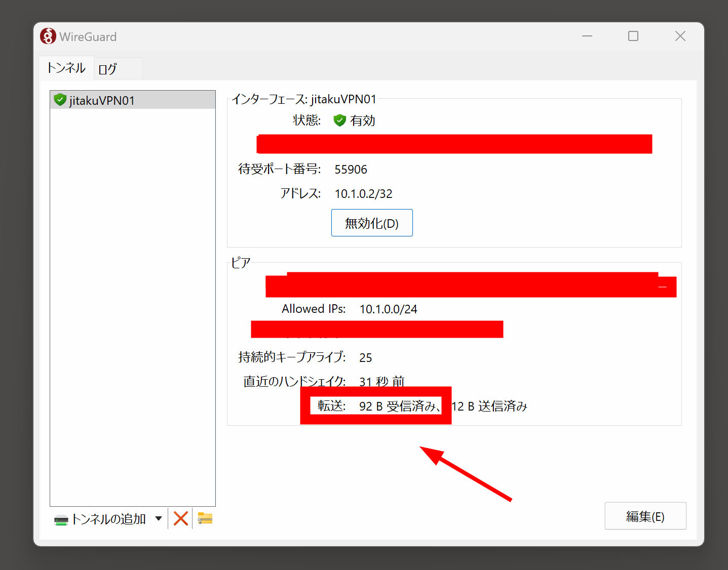Maximize the WireGuard window
728x570 pixels.
[x=633, y=36]
